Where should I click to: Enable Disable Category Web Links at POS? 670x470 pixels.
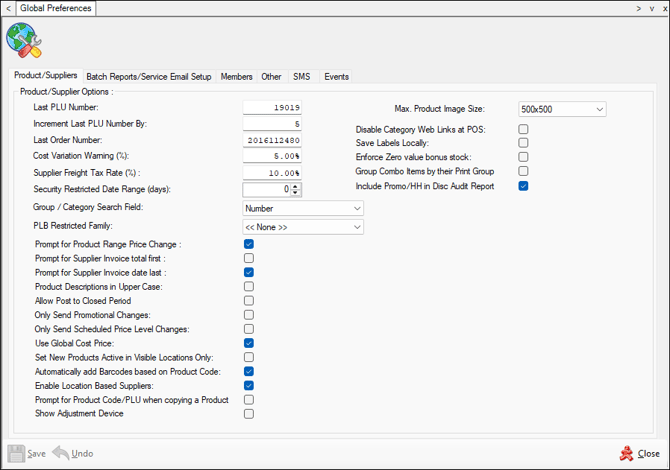523,129
